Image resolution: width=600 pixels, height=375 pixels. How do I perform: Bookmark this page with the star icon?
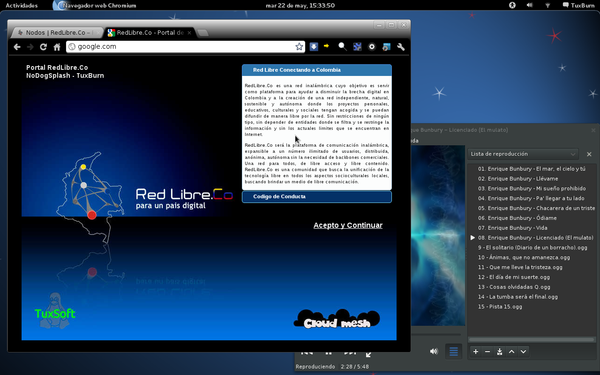coord(299,47)
